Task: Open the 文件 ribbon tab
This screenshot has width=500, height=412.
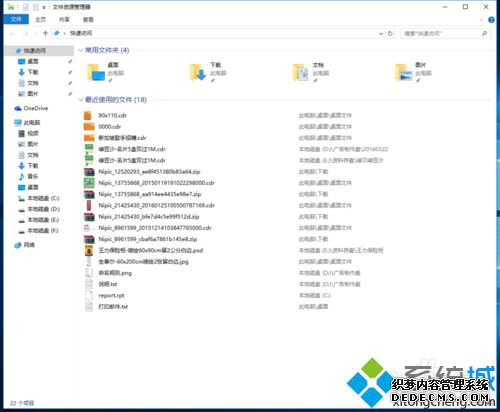Action: 16,19
